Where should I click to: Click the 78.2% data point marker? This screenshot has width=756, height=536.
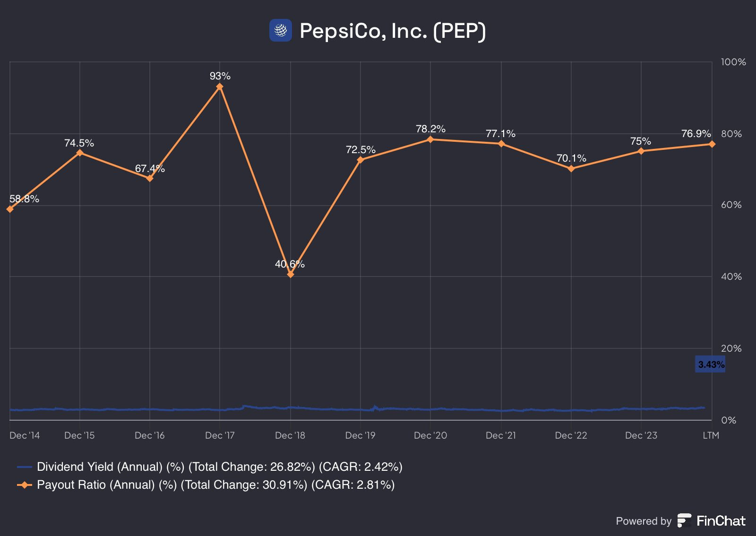tap(430, 139)
